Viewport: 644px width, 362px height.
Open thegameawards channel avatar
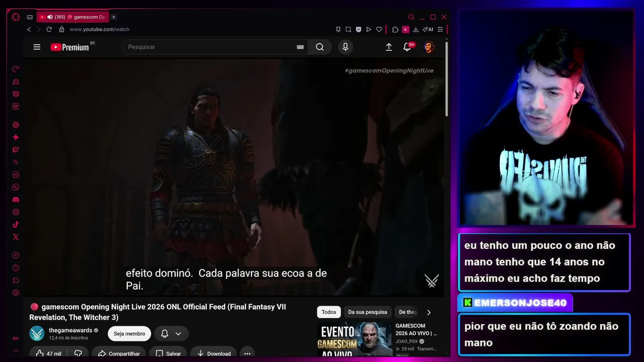(37, 333)
